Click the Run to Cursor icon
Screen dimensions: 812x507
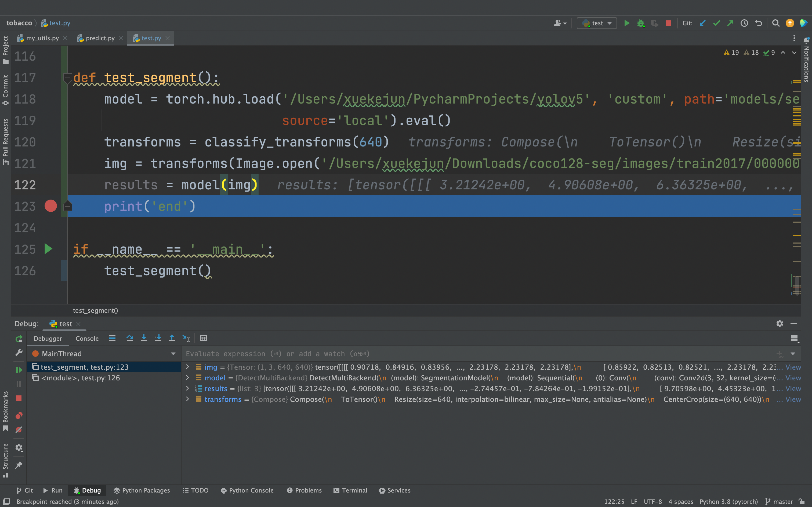pos(186,338)
